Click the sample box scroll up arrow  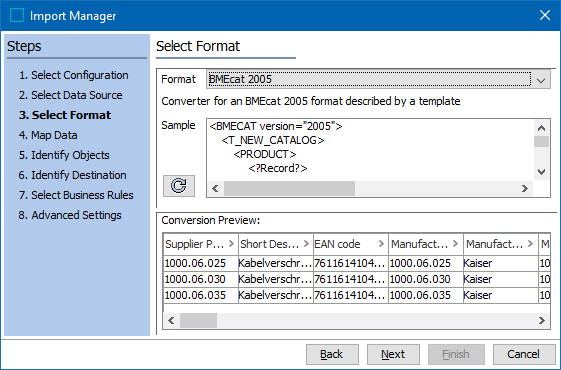[541, 128]
